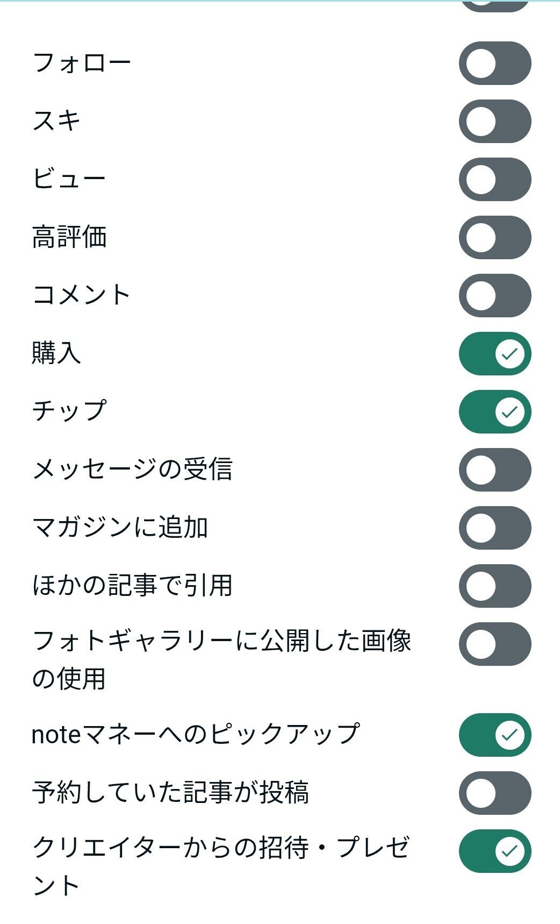Switch on the 高評価 toggle

click(494, 238)
